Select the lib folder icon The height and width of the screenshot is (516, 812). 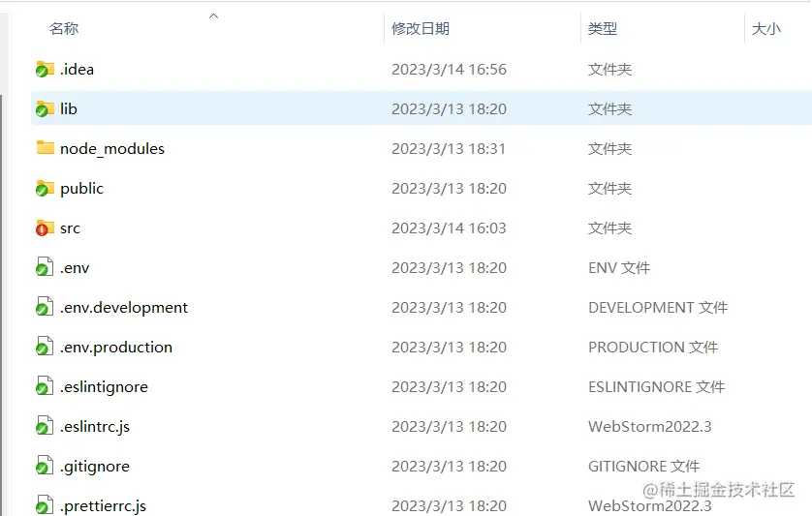point(45,108)
